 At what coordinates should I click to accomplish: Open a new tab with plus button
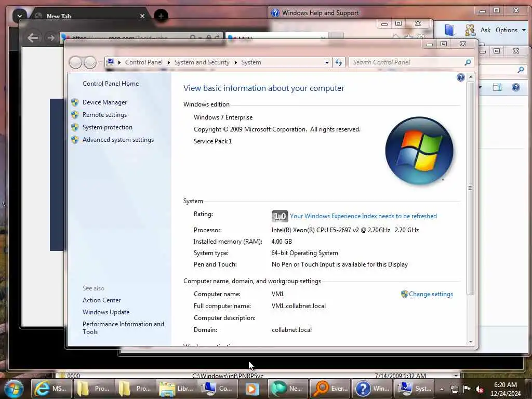coord(161,16)
